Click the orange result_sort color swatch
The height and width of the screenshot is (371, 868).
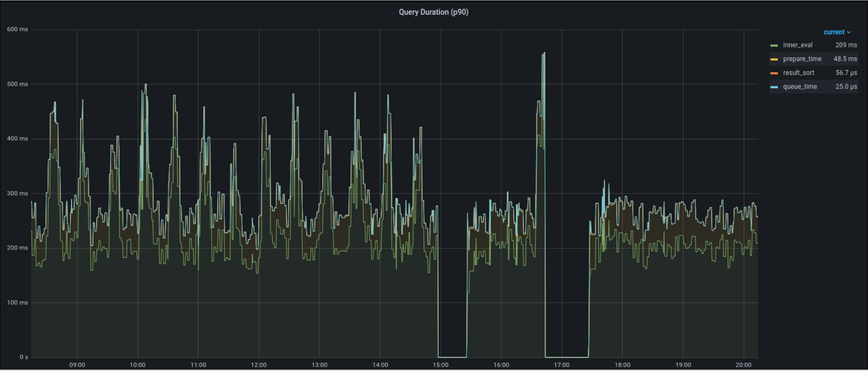(x=774, y=73)
